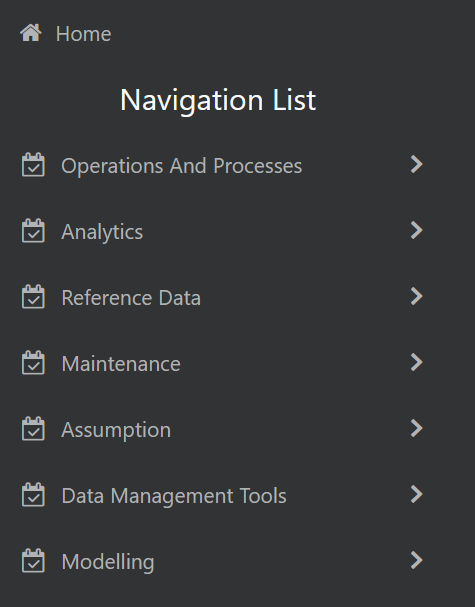Expand the Modelling chevron arrow
The width and height of the screenshot is (475, 607).
click(x=417, y=560)
